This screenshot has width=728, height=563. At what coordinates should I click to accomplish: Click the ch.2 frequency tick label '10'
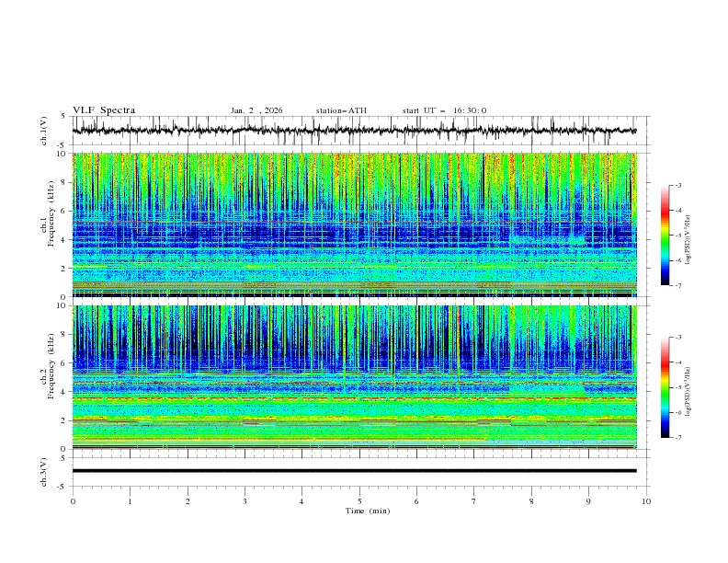coord(63,305)
